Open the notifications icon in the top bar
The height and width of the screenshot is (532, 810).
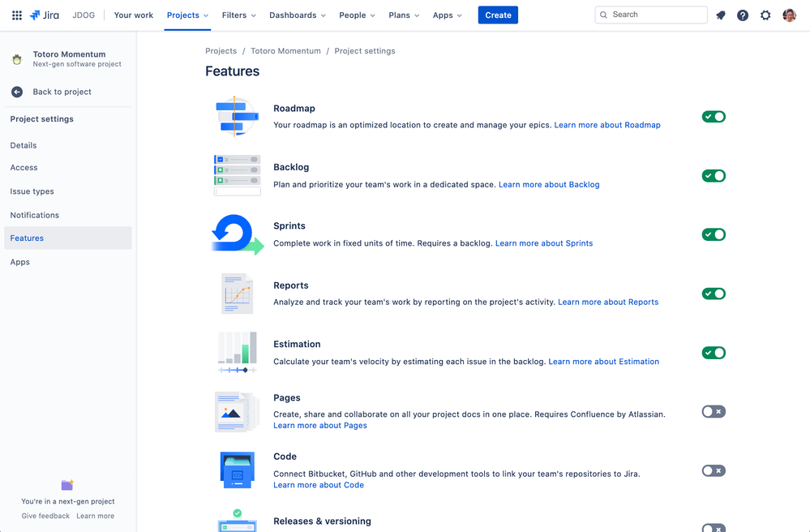click(721, 15)
